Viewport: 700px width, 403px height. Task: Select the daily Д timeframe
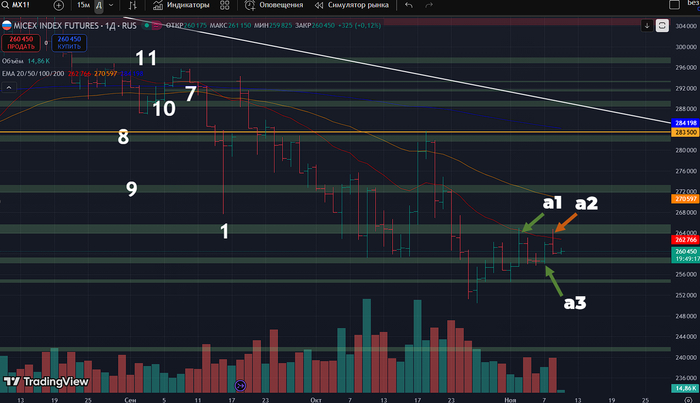coord(98,6)
